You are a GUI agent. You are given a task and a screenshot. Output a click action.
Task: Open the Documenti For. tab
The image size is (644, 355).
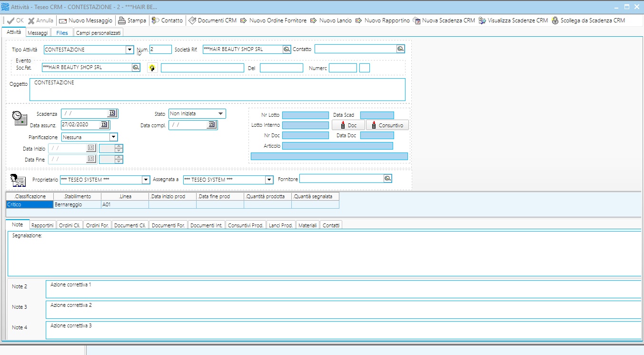(168, 225)
